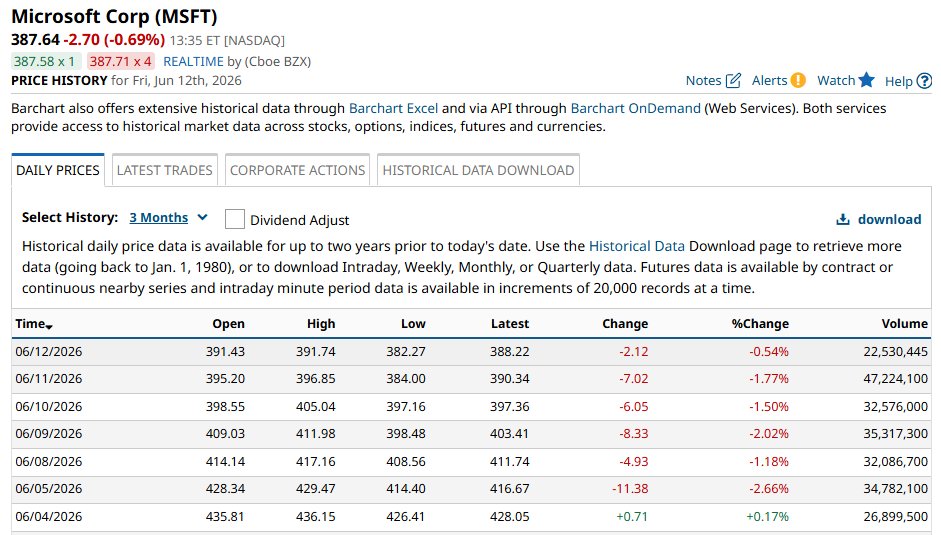Image resolution: width=941 pixels, height=535 pixels.
Task: Select the 06/08/2026 date cell
Action: pos(49,462)
